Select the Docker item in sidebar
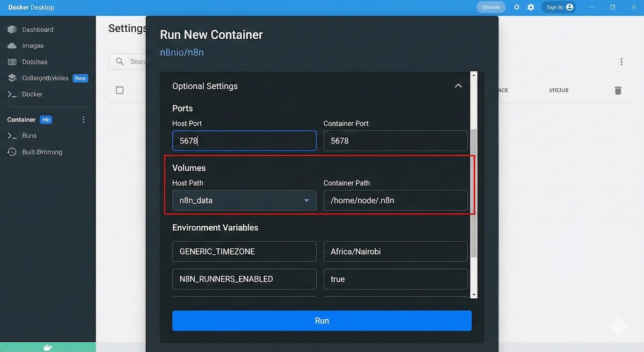 click(x=32, y=94)
